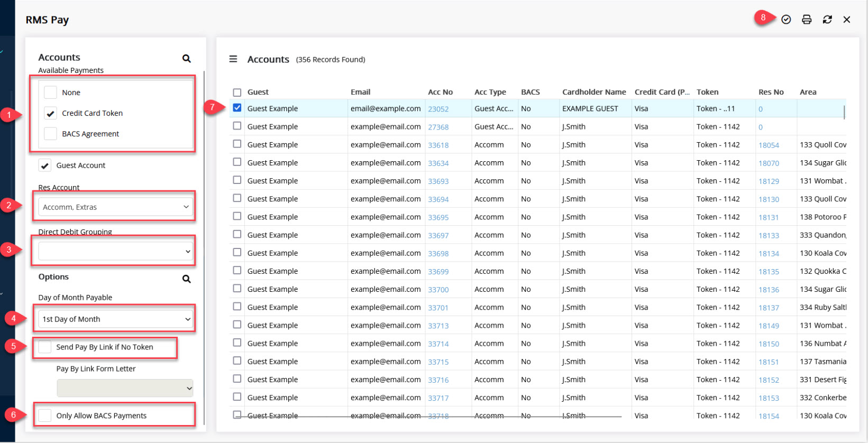Check the row for account 27368
The height and width of the screenshot is (443, 868).
click(237, 126)
